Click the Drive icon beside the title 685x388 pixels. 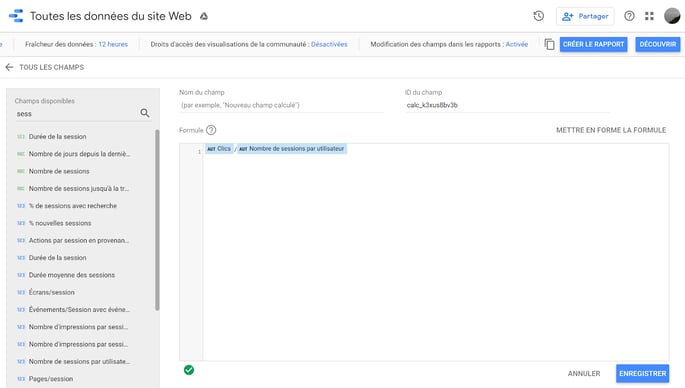coord(204,16)
